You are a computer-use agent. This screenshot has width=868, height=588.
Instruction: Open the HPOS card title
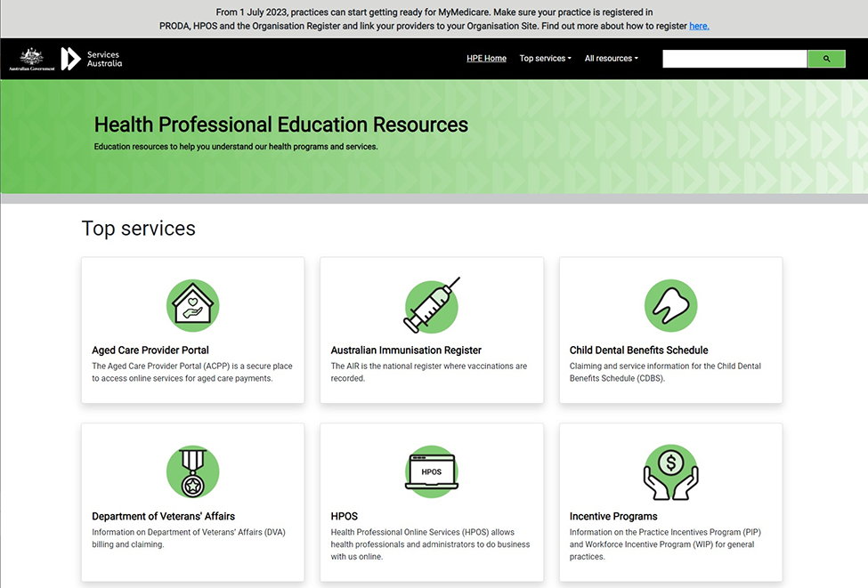[x=345, y=516]
